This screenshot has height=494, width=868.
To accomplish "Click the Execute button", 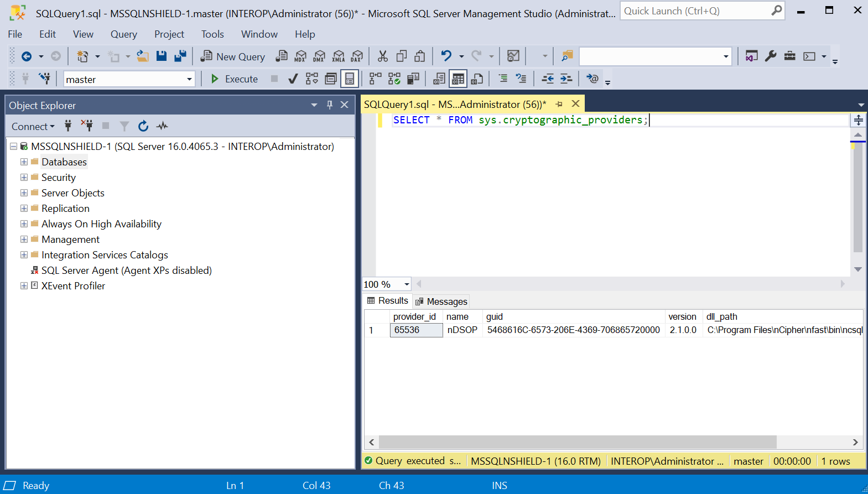I will pyautogui.click(x=234, y=79).
